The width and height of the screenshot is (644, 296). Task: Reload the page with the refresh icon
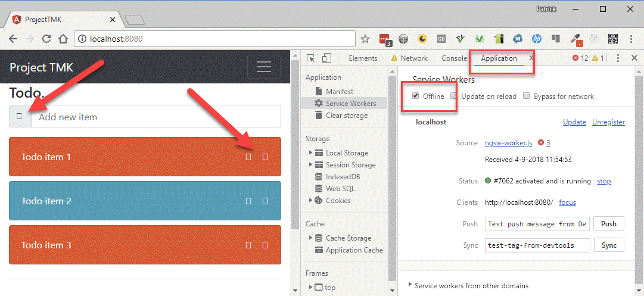46,39
